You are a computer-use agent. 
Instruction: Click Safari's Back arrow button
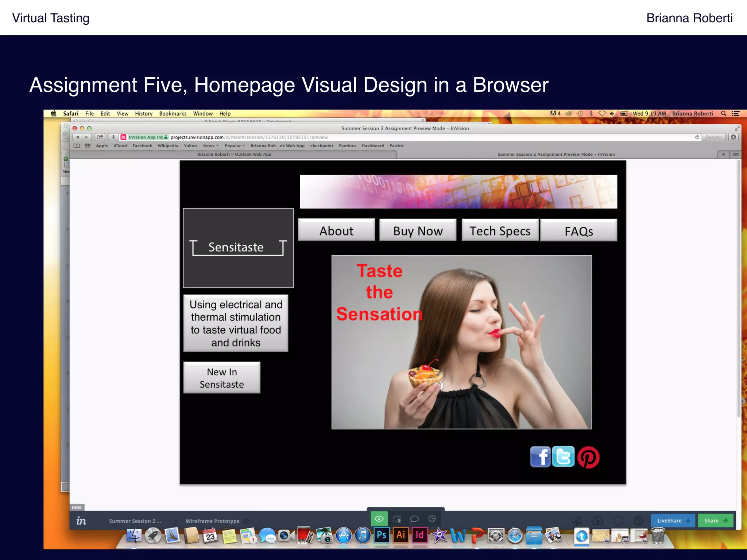(x=77, y=137)
